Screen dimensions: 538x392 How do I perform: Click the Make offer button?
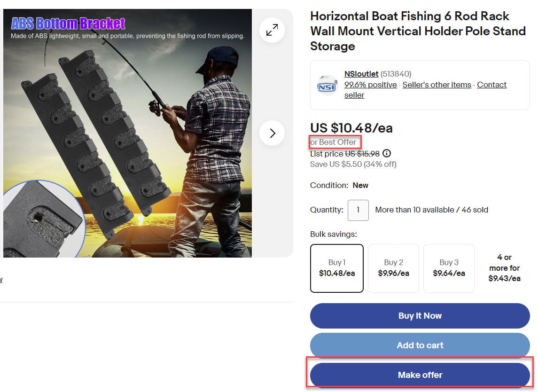420,375
